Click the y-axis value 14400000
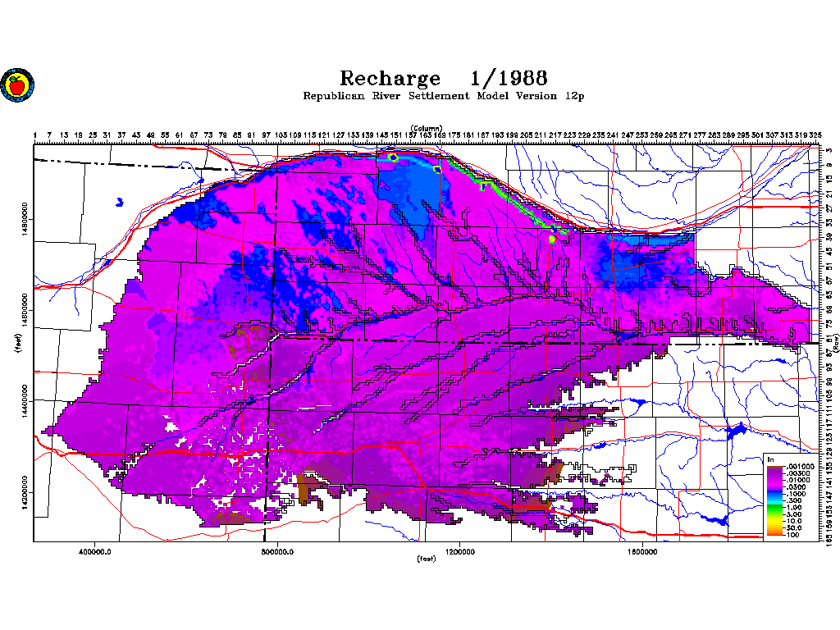The image size is (840, 630). (25, 401)
